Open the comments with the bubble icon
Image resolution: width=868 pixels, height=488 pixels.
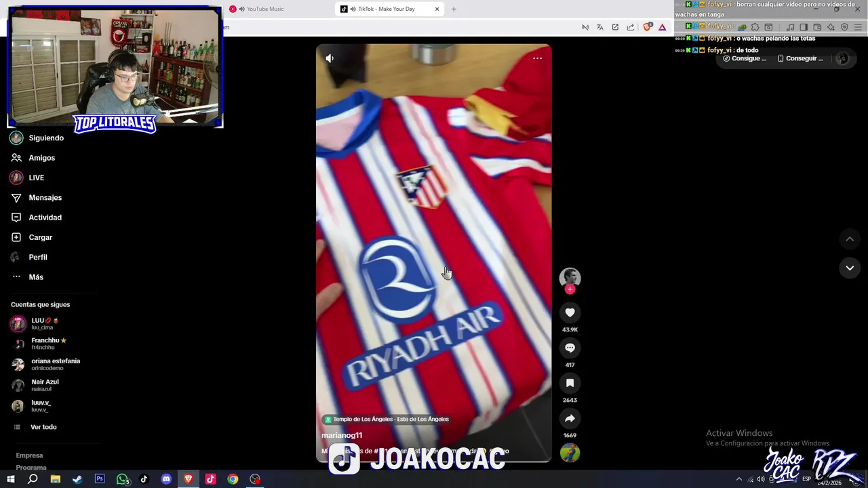click(570, 348)
